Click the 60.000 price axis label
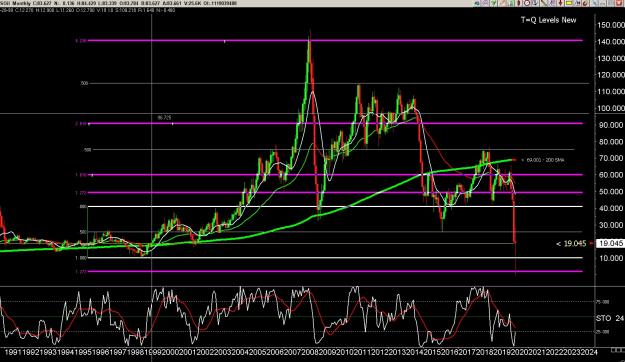This screenshot has width=625, height=362. [x=612, y=175]
